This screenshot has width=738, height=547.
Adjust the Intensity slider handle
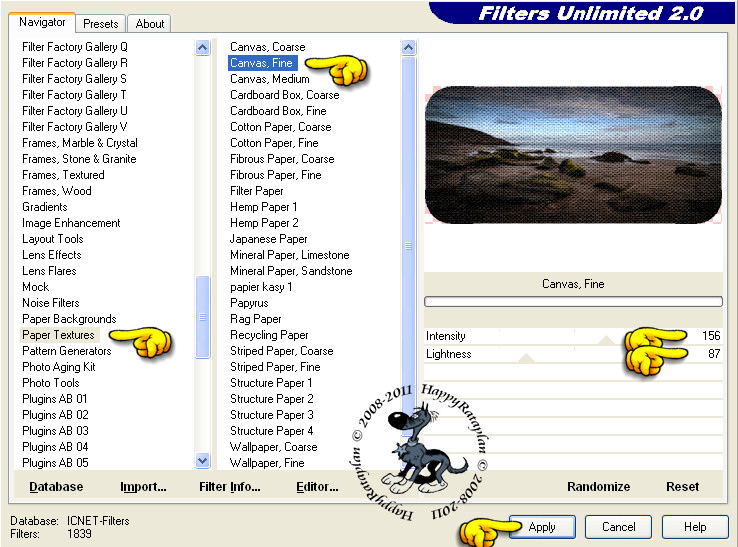[606, 340]
